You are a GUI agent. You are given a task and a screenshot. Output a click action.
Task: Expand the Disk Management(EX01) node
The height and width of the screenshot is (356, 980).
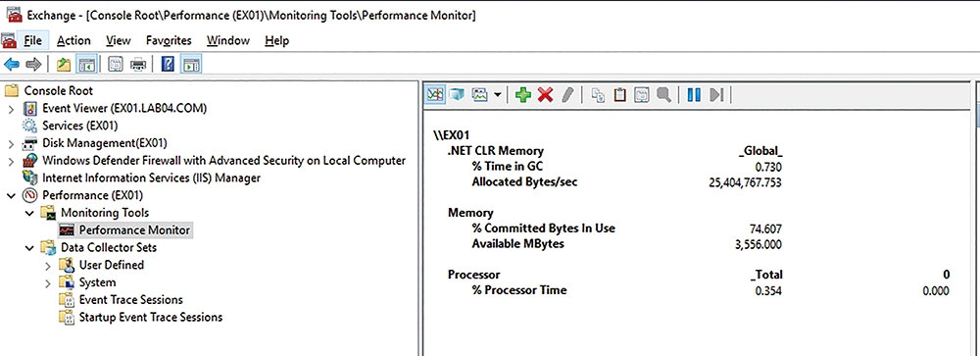pyautogui.click(x=11, y=144)
